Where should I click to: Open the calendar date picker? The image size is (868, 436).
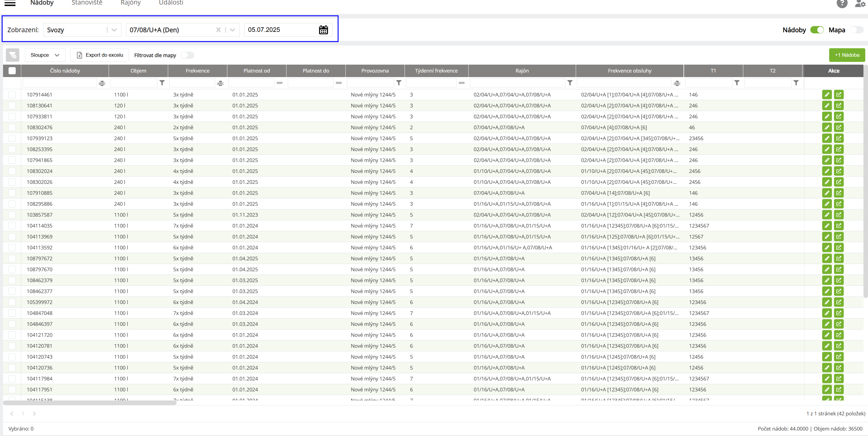coord(323,30)
